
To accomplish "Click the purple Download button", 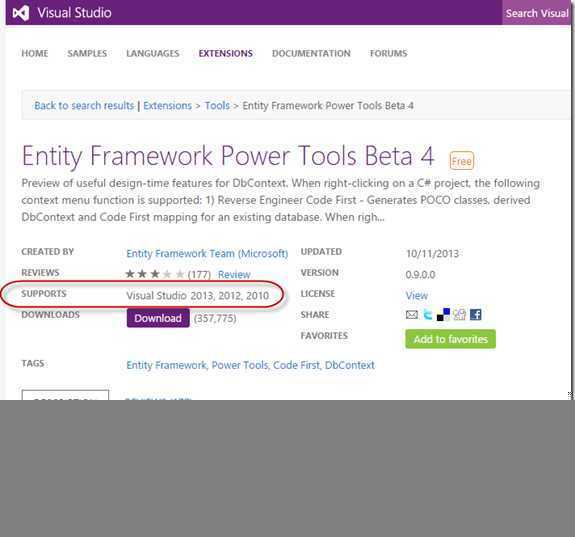I will click(x=158, y=318).
